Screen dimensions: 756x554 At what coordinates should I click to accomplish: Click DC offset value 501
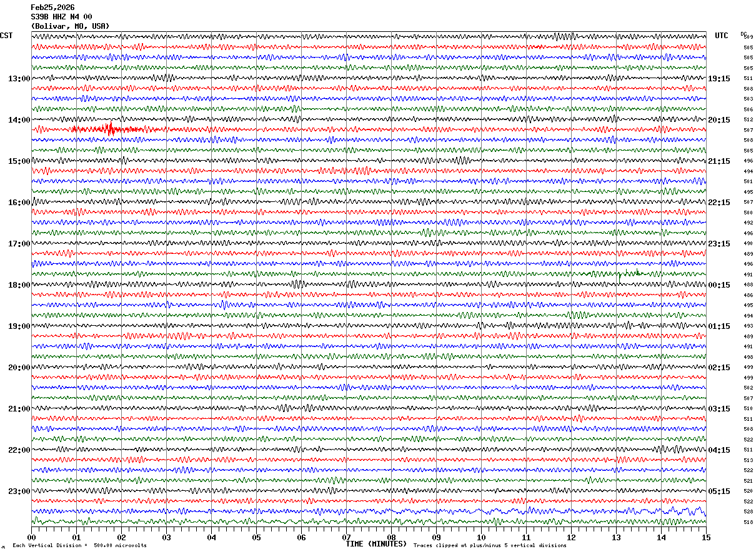(748, 182)
